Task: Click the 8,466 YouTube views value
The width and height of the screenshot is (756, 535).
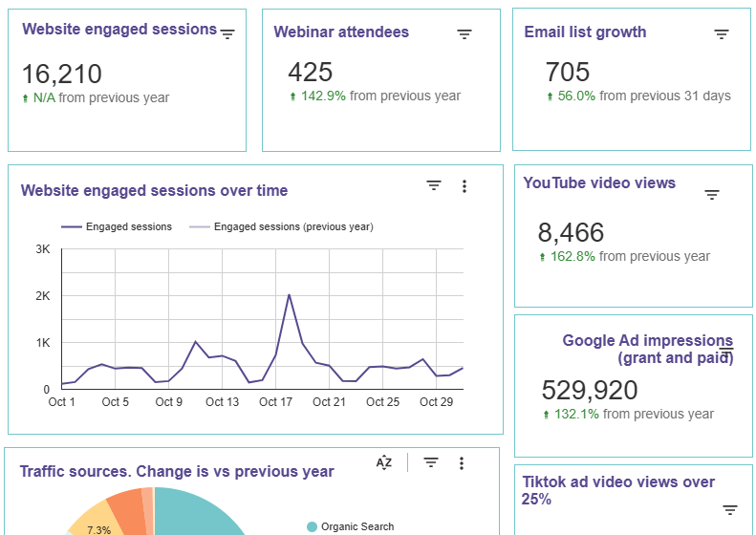Action: click(571, 232)
